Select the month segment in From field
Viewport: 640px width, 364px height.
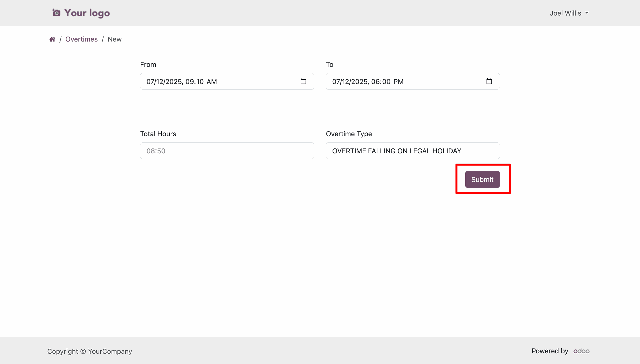coord(150,82)
